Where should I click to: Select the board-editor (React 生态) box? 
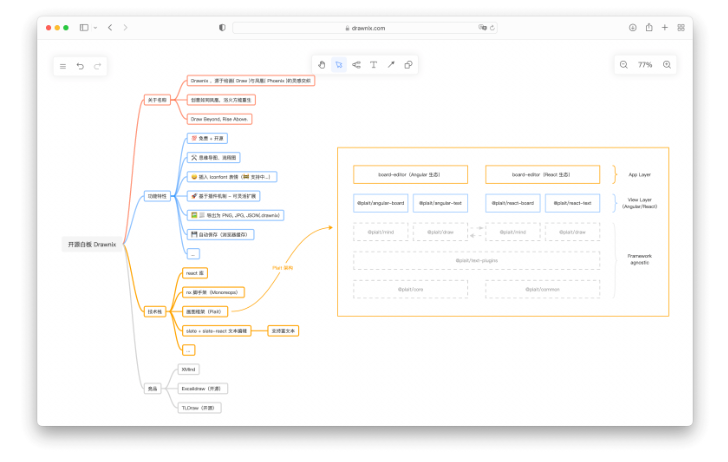pos(542,175)
